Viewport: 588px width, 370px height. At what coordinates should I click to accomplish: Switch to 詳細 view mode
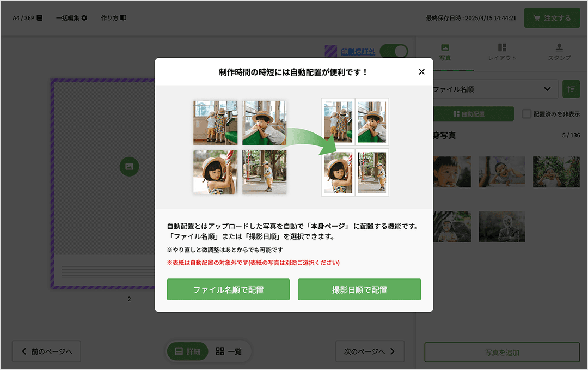pyautogui.click(x=188, y=351)
